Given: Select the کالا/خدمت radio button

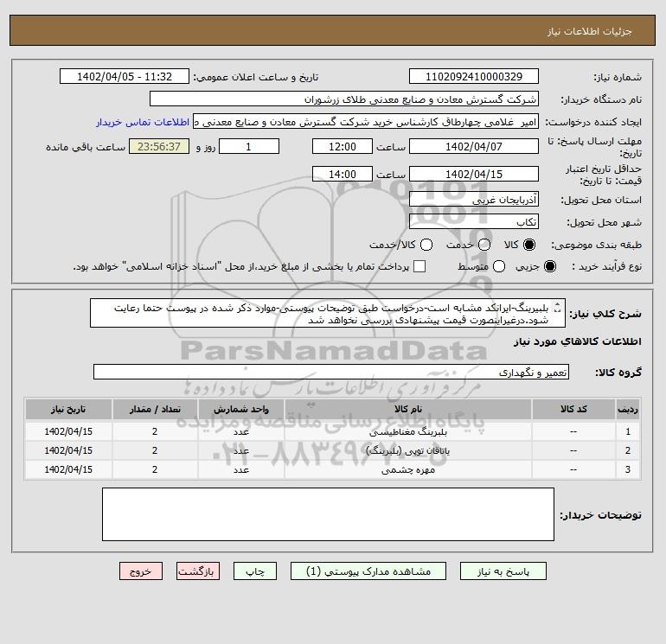Looking at the screenshot, I should click(426, 245).
